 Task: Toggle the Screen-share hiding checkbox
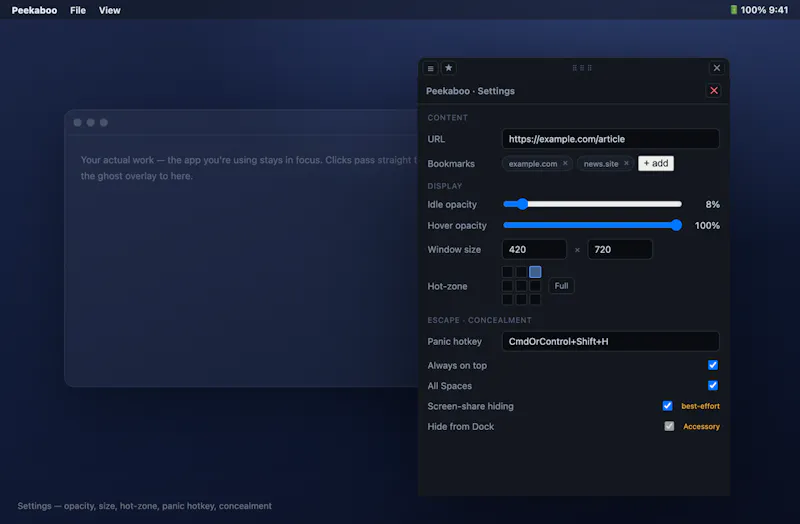[667, 406]
